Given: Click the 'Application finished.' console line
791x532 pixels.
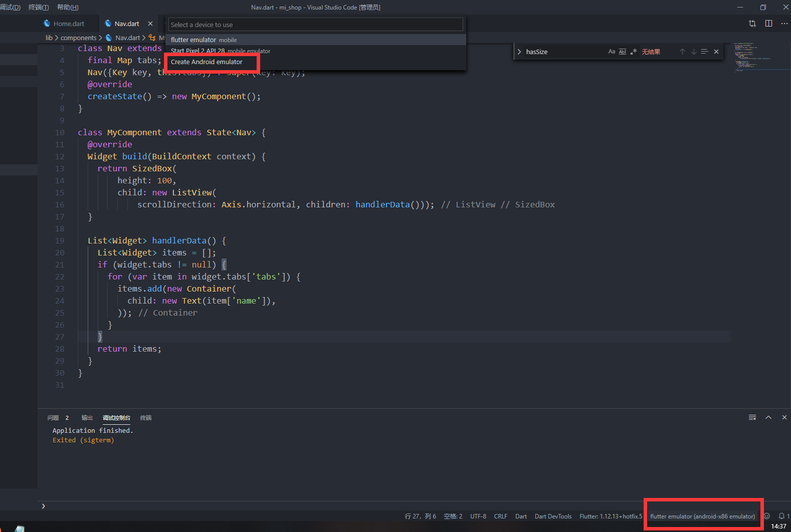Looking at the screenshot, I should (93, 430).
